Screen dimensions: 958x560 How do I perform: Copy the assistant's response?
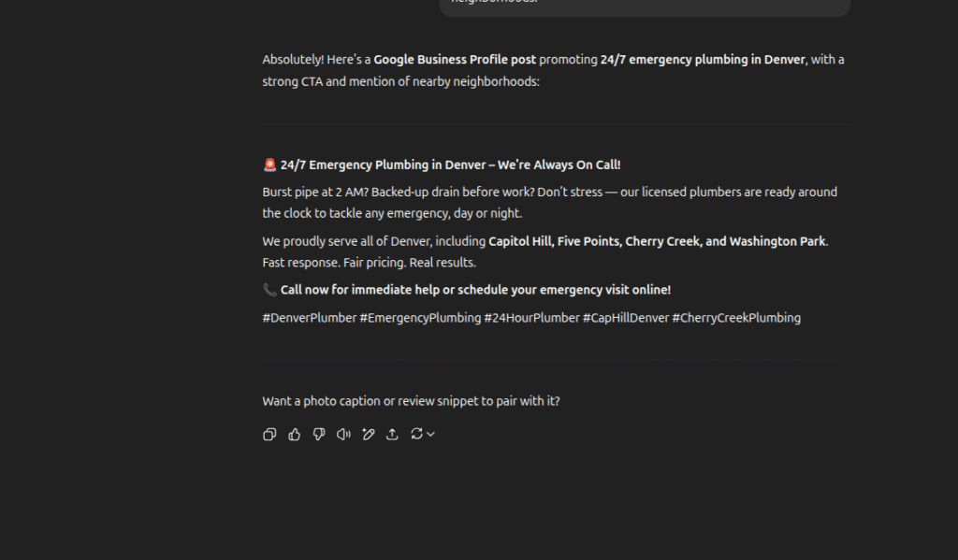tap(269, 434)
